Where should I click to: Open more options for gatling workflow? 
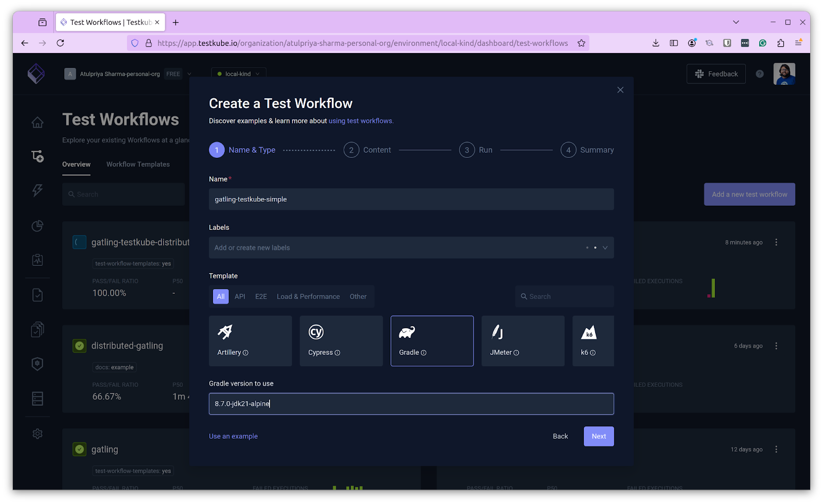coord(776,449)
